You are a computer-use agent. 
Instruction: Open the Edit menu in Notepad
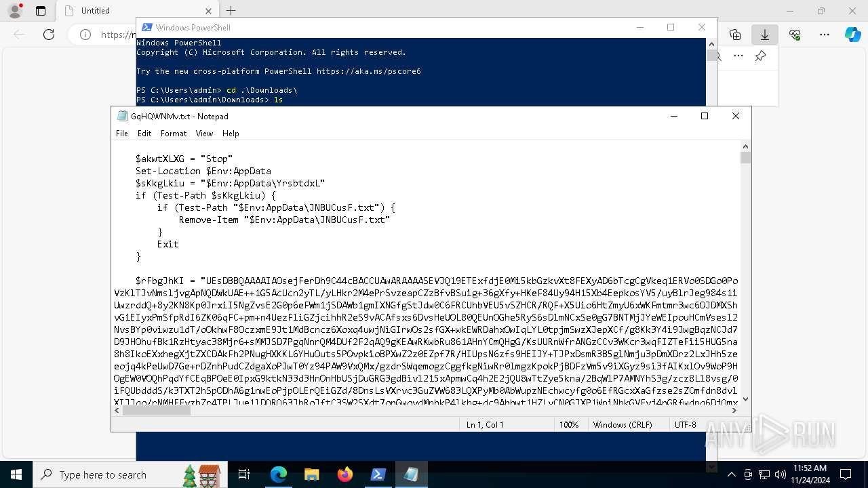click(144, 134)
